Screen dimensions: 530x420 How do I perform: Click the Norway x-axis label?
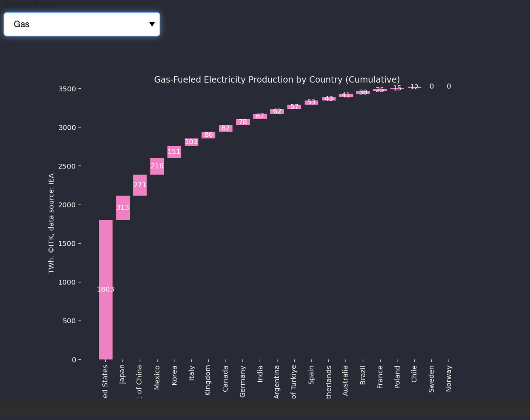(x=449, y=378)
